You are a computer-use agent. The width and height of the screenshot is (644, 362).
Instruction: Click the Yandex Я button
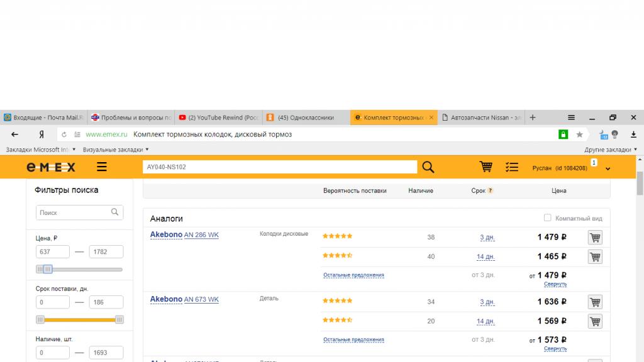(x=42, y=134)
